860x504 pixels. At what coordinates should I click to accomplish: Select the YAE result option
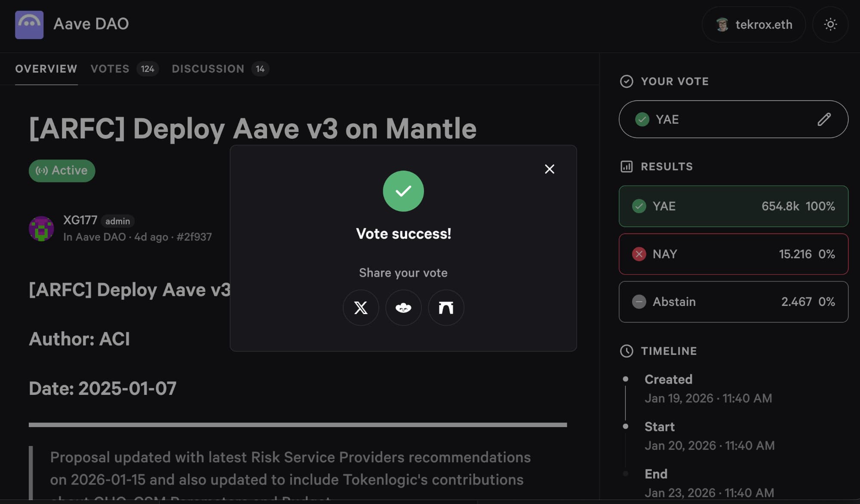(x=733, y=206)
